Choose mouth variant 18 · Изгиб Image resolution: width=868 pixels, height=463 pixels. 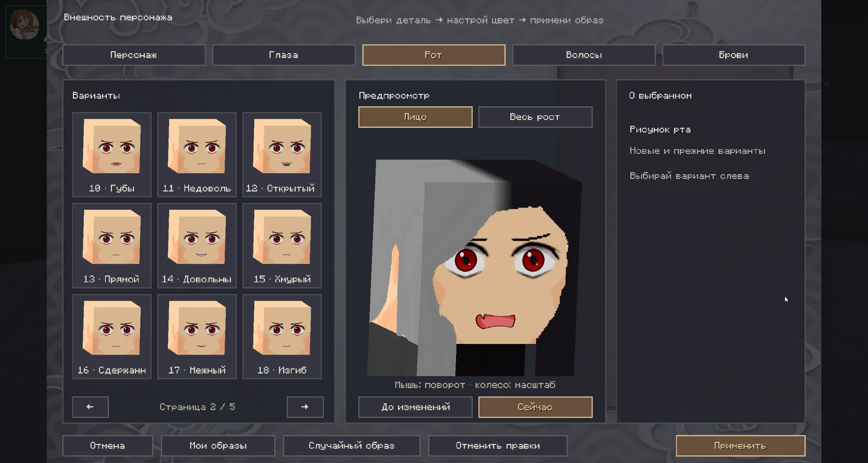pyautogui.click(x=282, y=337)
